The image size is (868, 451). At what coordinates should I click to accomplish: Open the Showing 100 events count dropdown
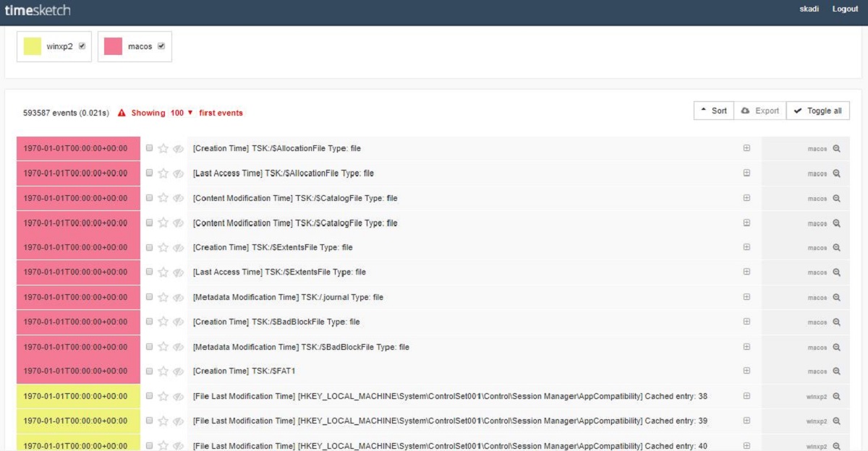182,113
